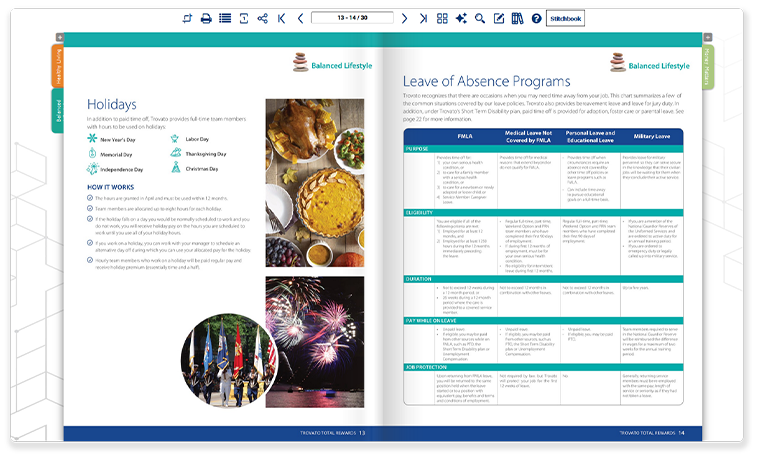Click the HOW IT WORKS subheading
This screenshot has height=462, width=761.
(111, 187)
